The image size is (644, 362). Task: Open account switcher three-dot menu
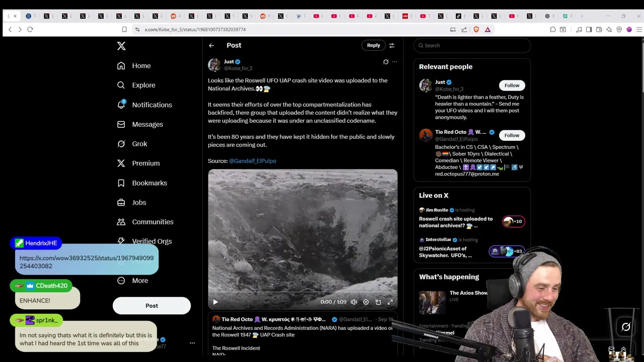tap(192, 343)
